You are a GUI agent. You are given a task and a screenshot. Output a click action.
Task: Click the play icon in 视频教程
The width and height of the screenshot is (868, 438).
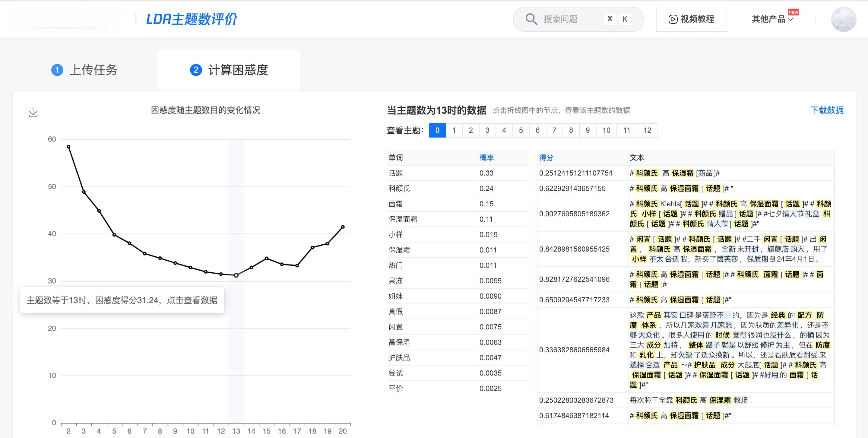(x=673, y=19)
